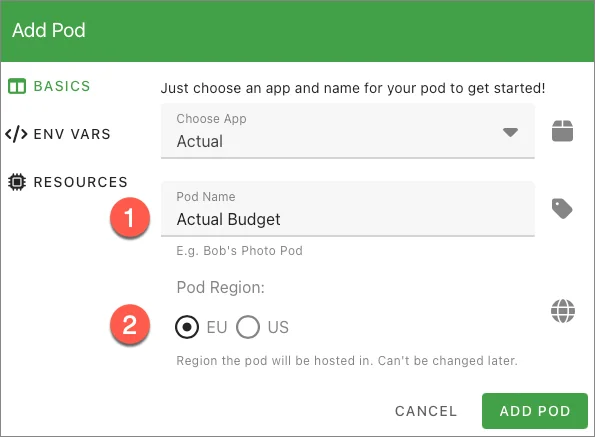Image resolution: width=595 pixels, height=437 pixels.
Task: Click the globe icon beside Pod Region
Action: pos(563,311)
